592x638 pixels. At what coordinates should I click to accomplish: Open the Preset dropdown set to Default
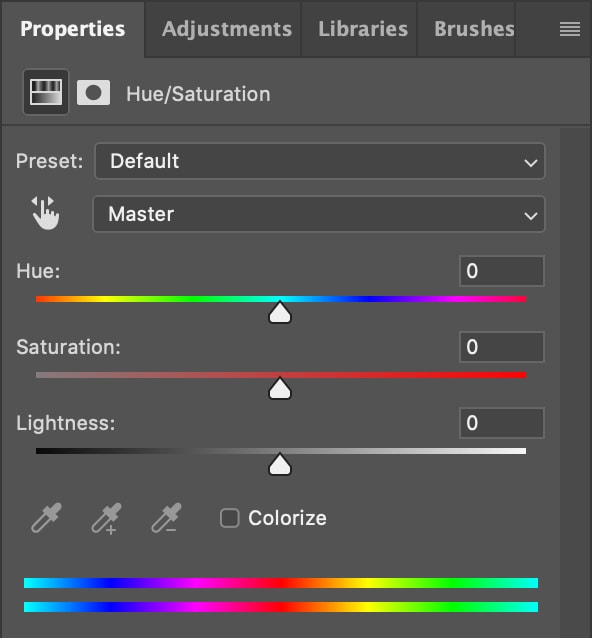tap(320, 161)
